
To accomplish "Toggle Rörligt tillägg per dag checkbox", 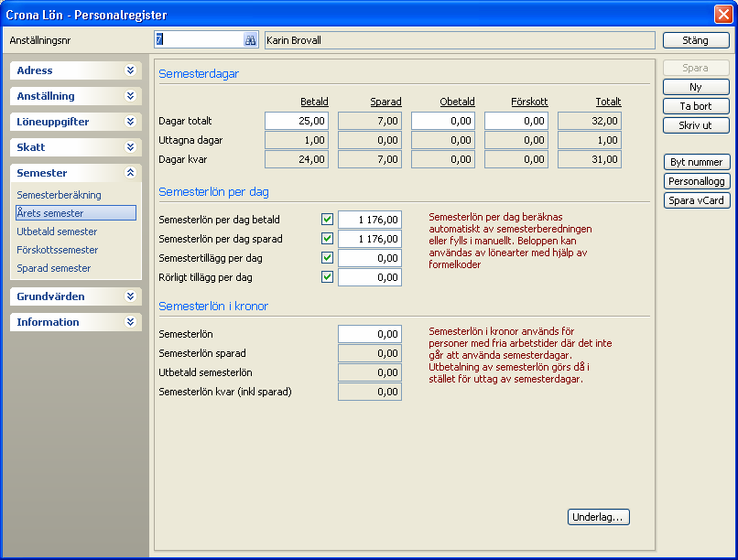I will tap(327, 277).
